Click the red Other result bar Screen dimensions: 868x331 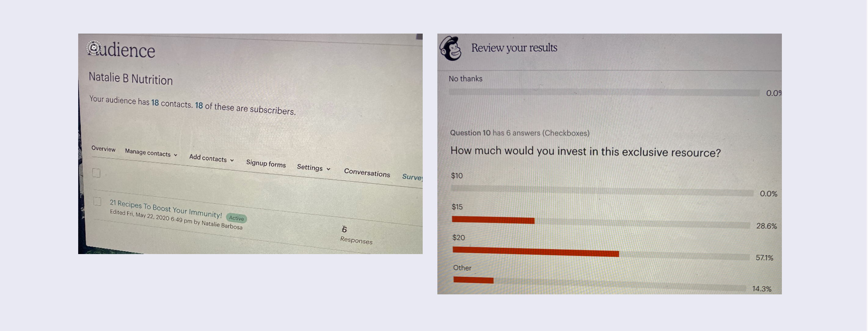point(473,280)
